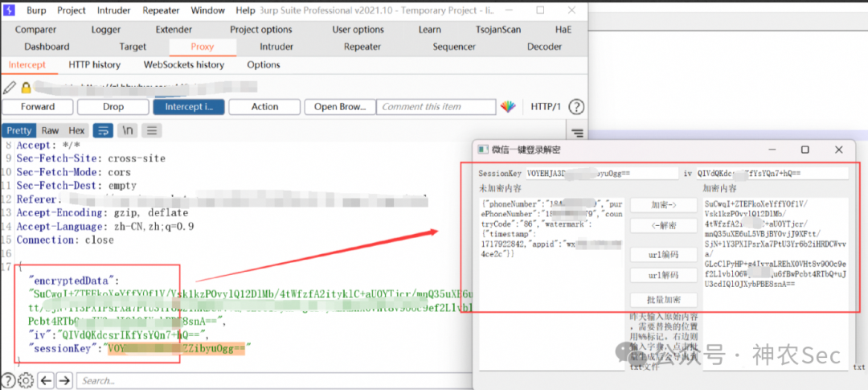Click the url编码 button

(x=664, y=255)
